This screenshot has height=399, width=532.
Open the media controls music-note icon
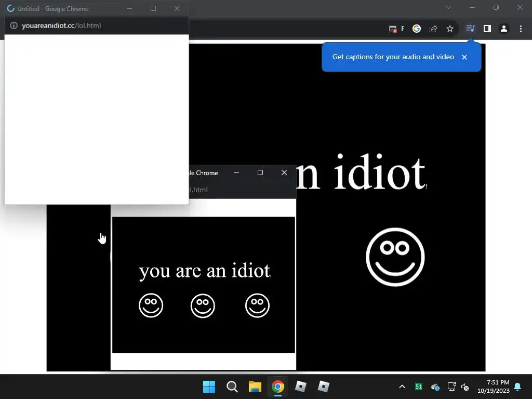[470, 29]
